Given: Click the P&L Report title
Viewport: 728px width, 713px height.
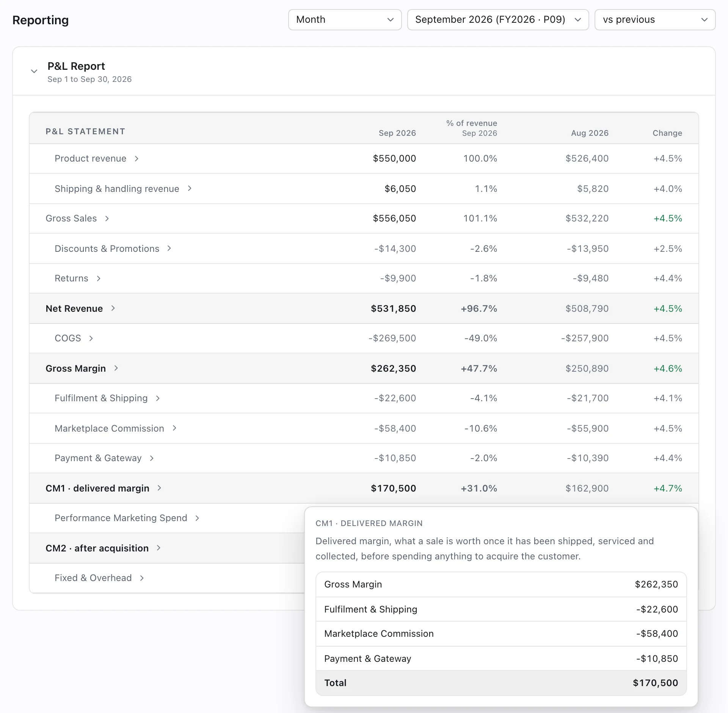Looking at the screenshot, I should pyautogui.click(x=76, y=66).
